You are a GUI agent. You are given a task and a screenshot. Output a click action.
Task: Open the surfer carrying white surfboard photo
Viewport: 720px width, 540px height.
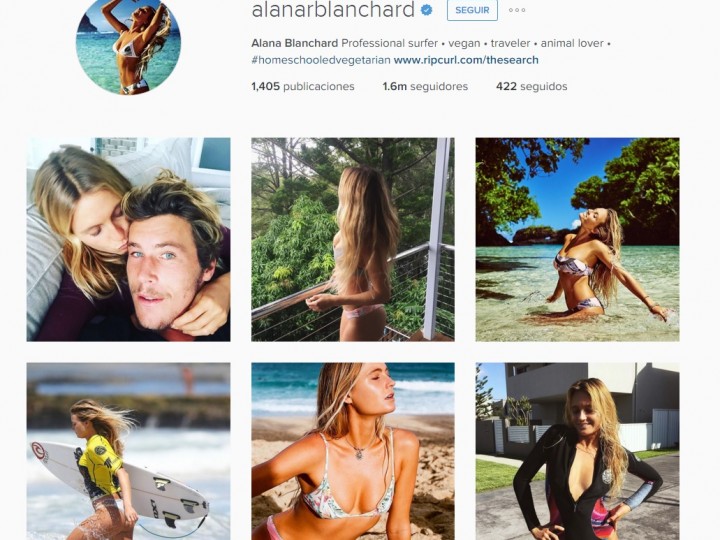coord(129,451)
